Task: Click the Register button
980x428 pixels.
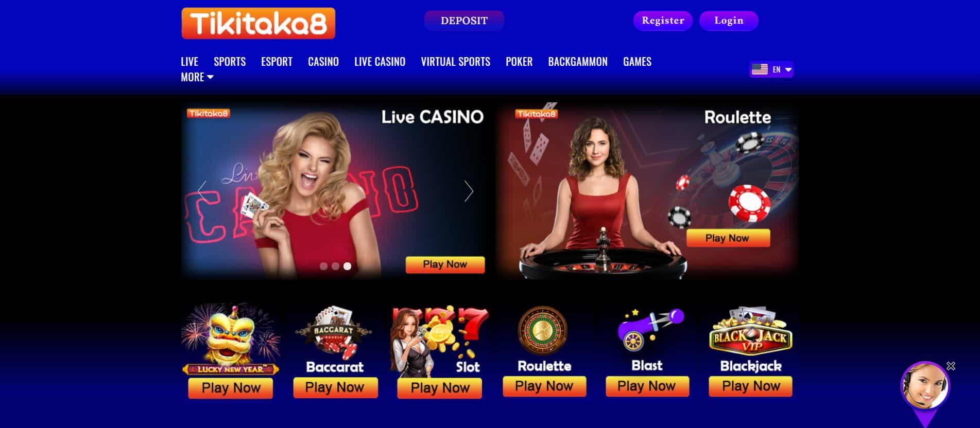Action: (663, 21)
